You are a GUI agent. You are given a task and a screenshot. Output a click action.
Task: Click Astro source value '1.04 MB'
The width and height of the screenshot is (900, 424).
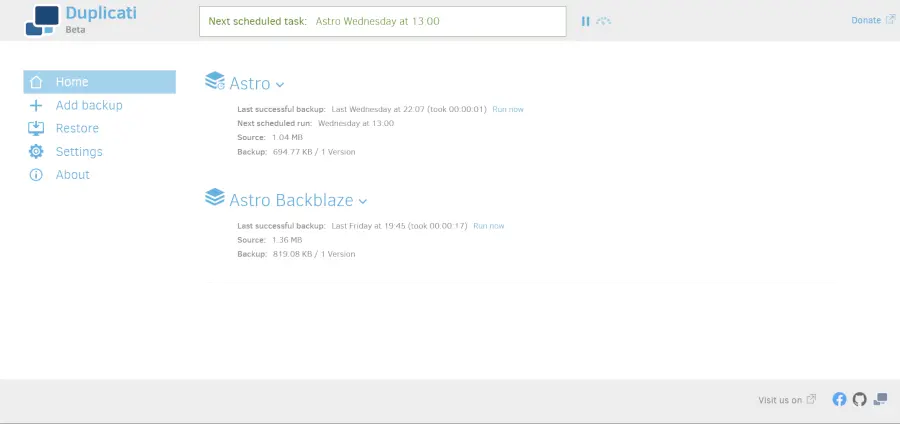coord(288,138)
